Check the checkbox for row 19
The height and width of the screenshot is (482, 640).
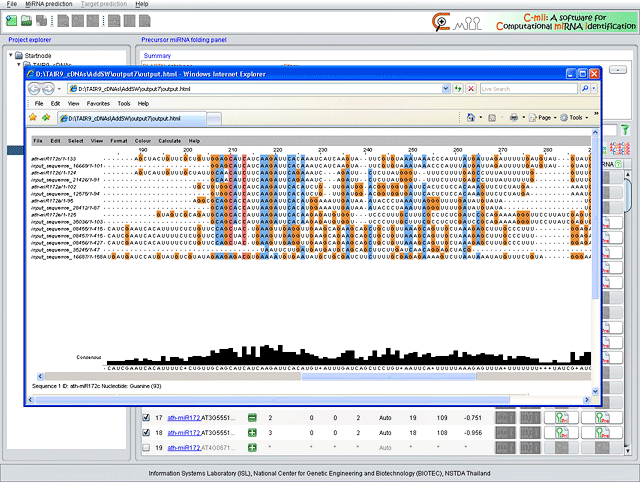click(x=145, y=449)
